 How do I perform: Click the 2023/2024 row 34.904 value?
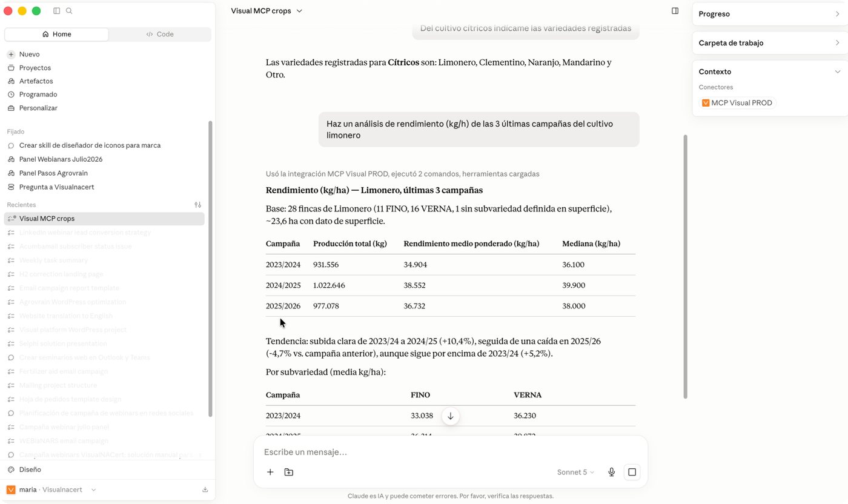coord(415,265)
